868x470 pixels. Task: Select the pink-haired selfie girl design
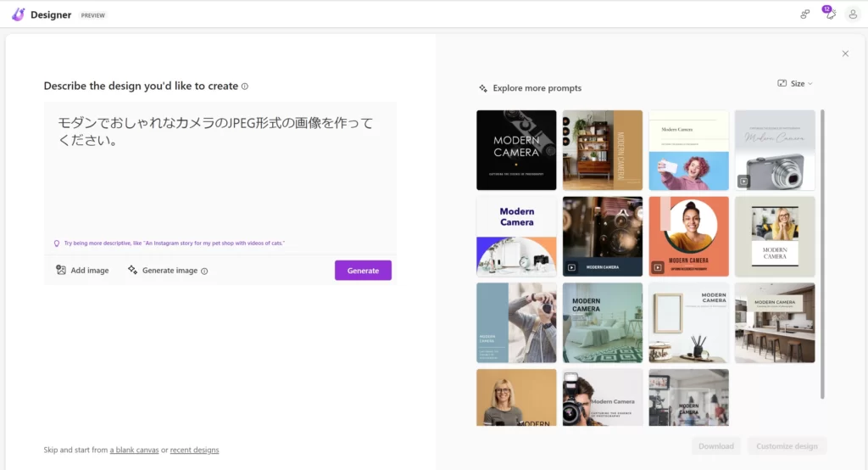coord(688,150)
